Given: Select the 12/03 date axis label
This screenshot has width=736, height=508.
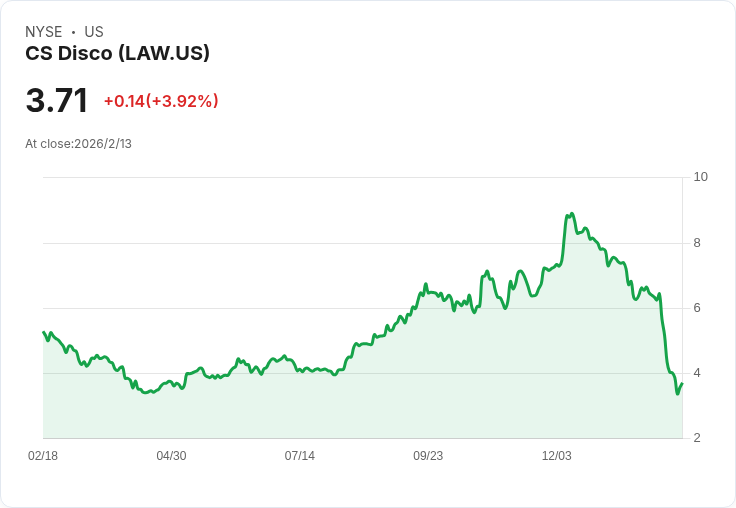Looking at the screenshot, I should (x=556, y=456).
